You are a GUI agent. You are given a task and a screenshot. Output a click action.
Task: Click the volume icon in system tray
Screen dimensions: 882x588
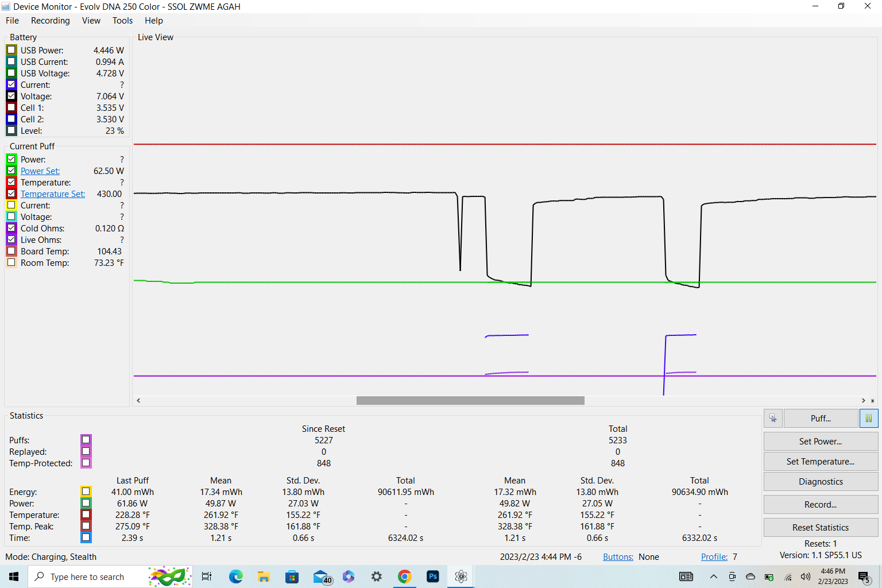[805, 577]
